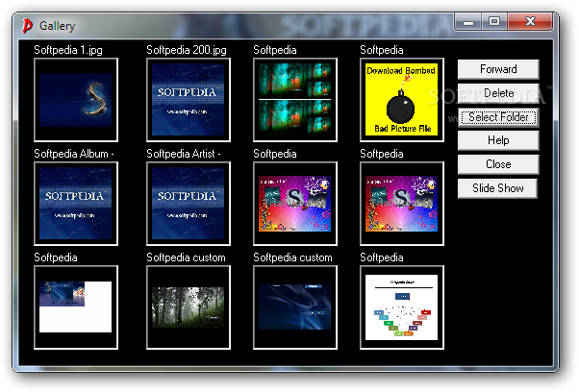
Task: Click the Delete button
Action: click(x=498, y=93)
